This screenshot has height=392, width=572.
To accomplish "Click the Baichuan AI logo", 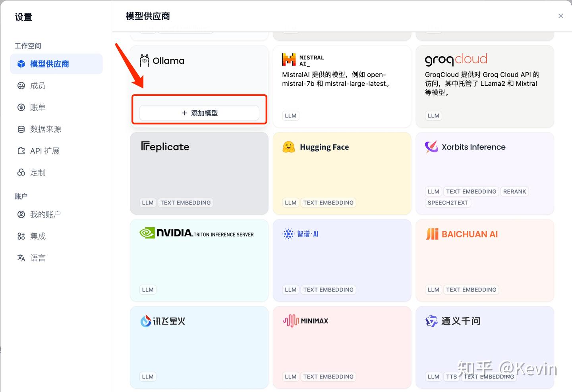I will pos(462,234).
